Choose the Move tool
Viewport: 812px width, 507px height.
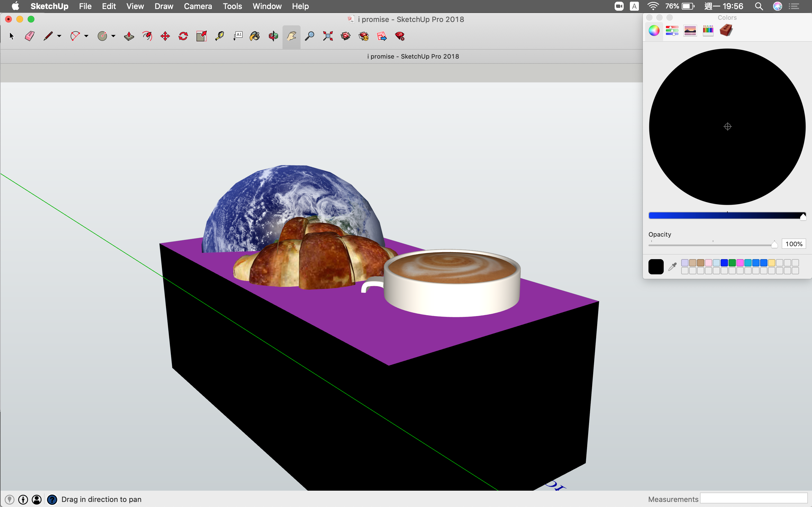165,36
